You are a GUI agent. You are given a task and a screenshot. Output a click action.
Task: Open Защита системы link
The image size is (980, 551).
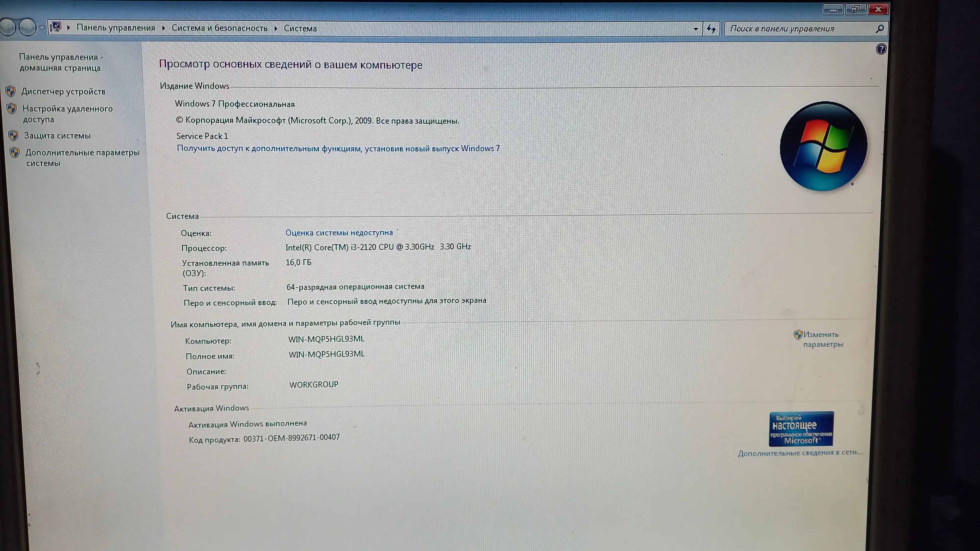[x=57, y=136]
